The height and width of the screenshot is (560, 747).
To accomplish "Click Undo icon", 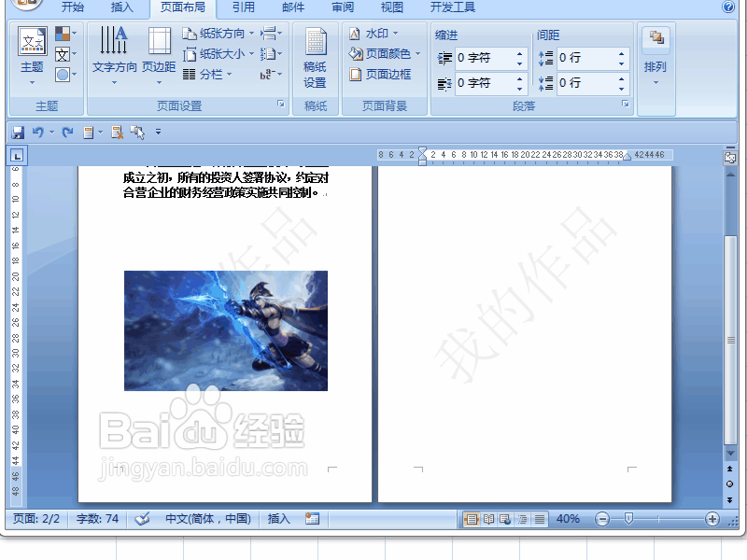I will pyautogui.click(x=38, y=133).
